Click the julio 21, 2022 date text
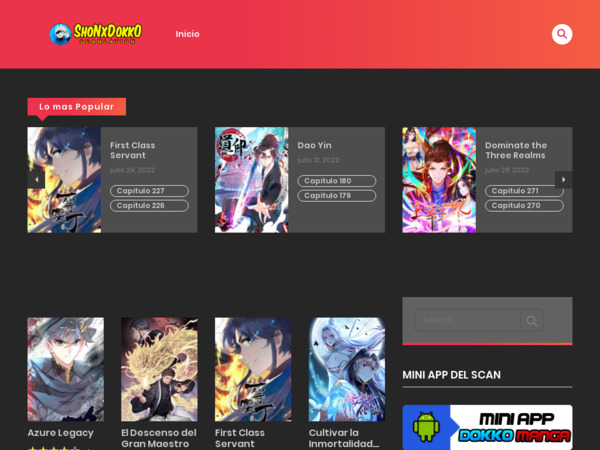The height and width of the screenshot is (450, 600). (x=318, y=160)
